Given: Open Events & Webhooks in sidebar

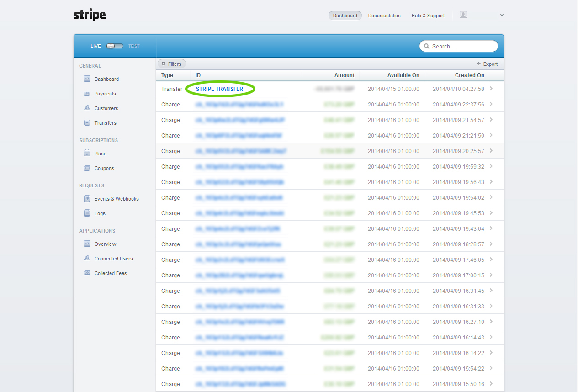Looking at the screenshot, I should pos(117,199).
